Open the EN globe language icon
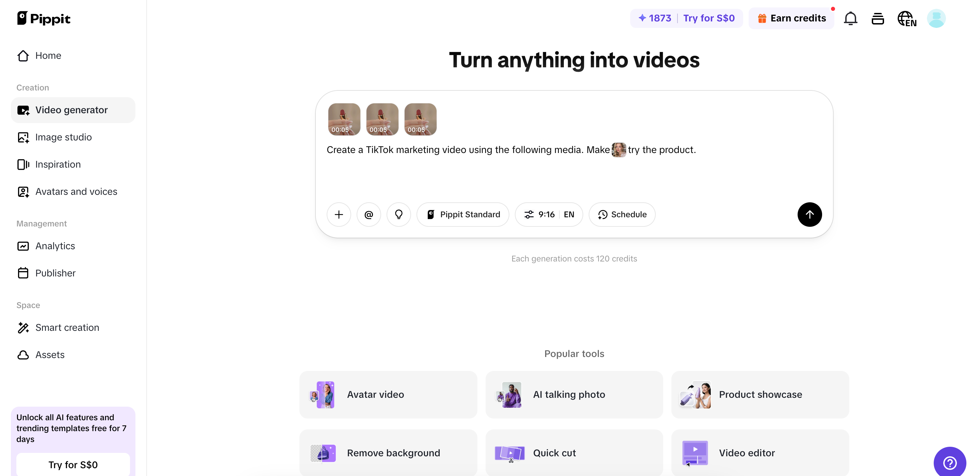The image size is (980, 476). (x=907, y=18)
